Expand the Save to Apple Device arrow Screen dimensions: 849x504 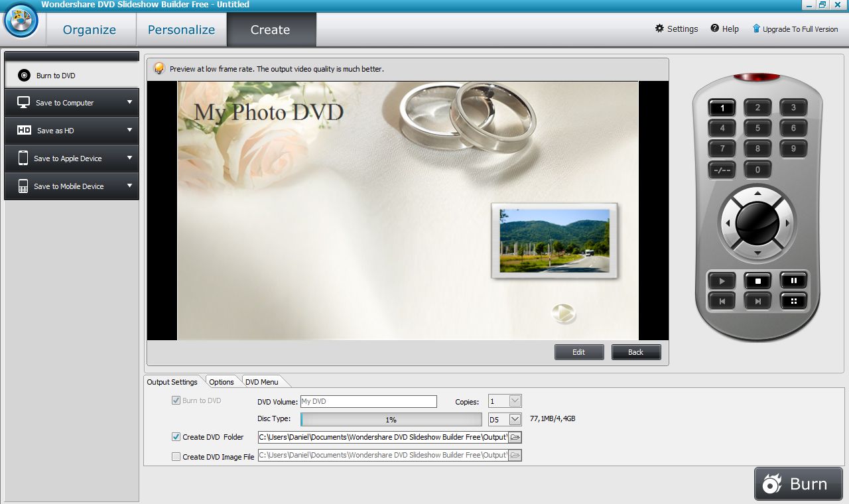tap(129, 158)
